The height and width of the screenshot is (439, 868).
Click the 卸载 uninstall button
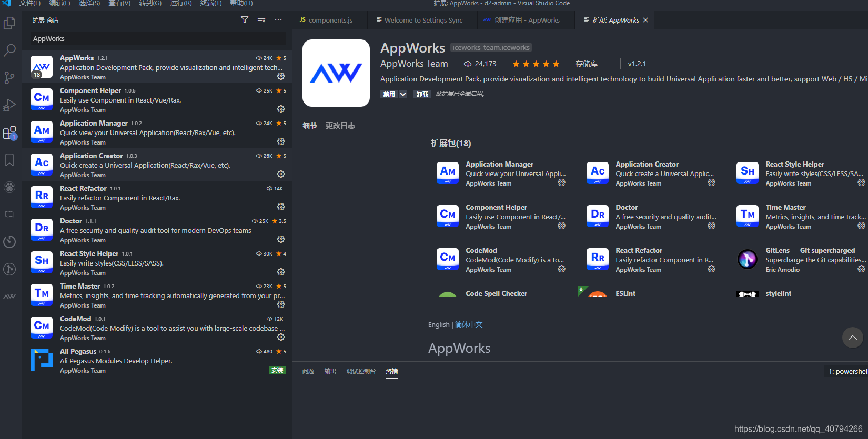(x=422, y=94)
